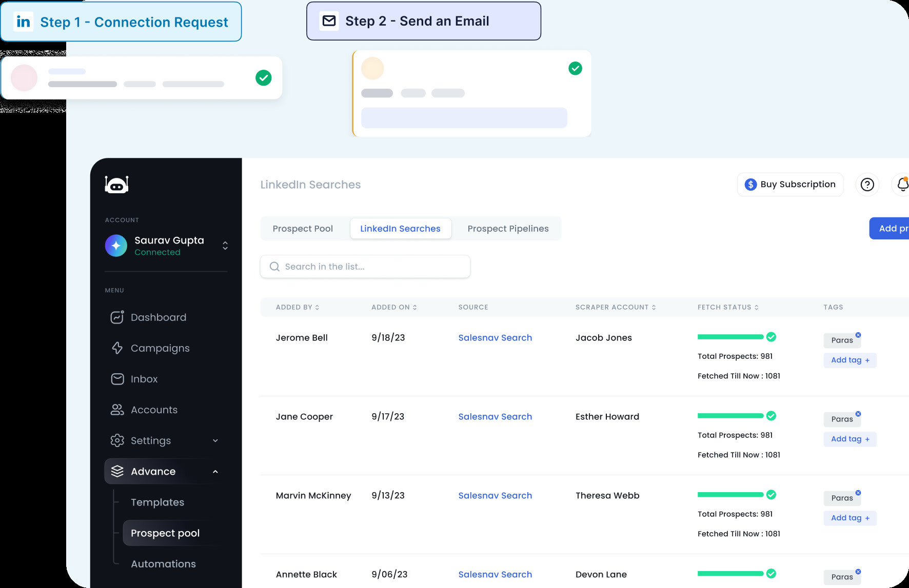909x588 pixels.
Task: Click the robot logo in the sidebar
Action: coord(116,185)
